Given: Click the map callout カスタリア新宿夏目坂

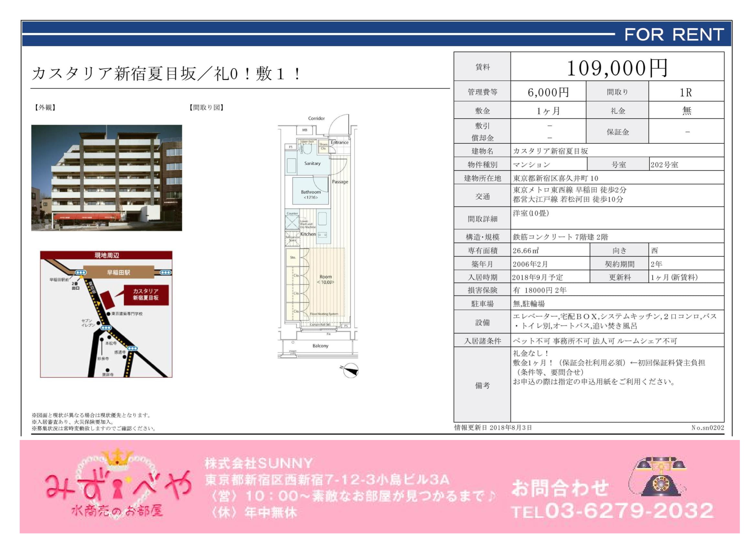Looking at the screenshot, I should (146, 295).
